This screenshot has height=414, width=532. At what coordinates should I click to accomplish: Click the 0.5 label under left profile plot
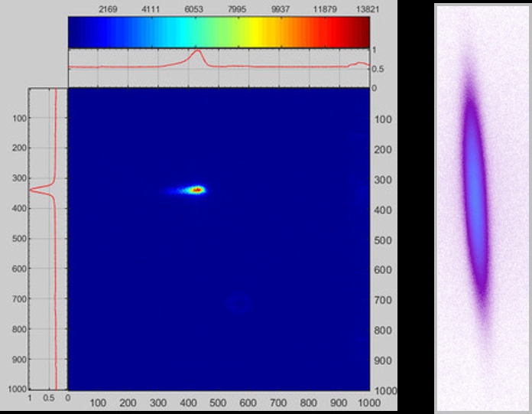click(48, 398)
